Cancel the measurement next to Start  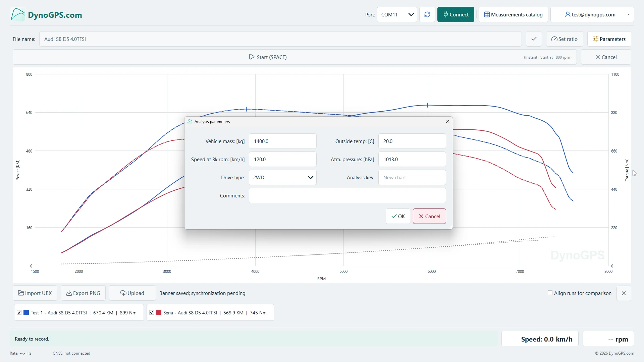tap(606, 57)
